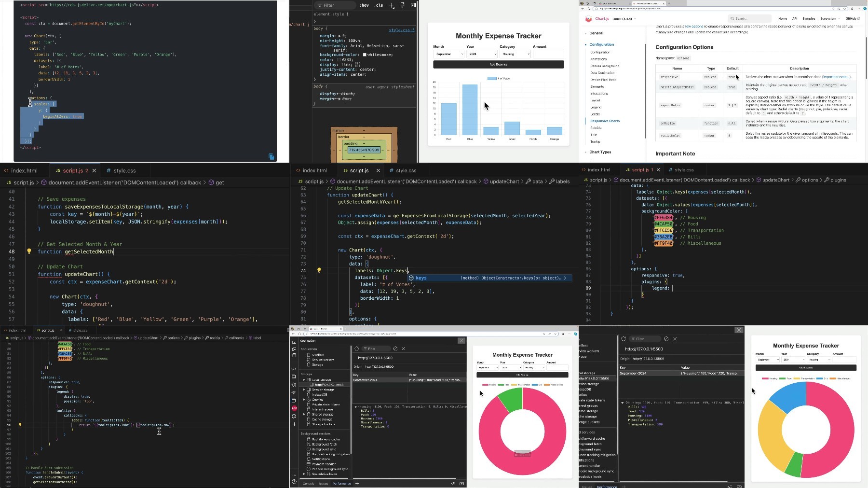Open a new tab in Chart.js docs browser
The height and width of the screenshot is (488, 868).
click(668, 3)
